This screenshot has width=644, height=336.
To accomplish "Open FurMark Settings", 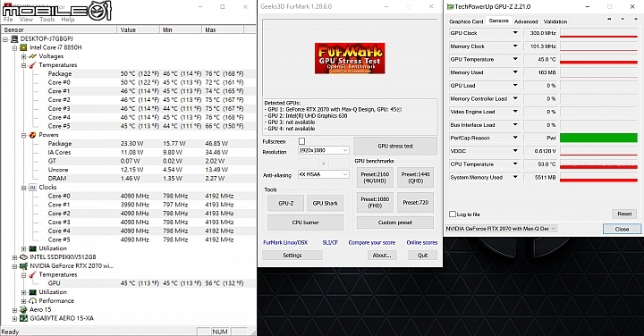I will click(x=292, y=256).
